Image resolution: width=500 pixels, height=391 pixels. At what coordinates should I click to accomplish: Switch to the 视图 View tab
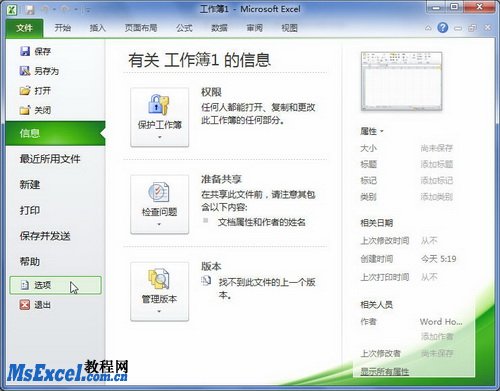tap(289, 28)
